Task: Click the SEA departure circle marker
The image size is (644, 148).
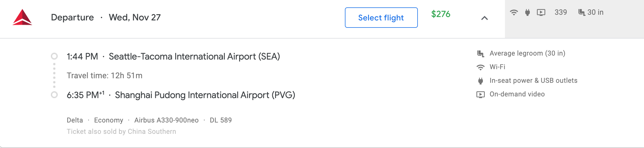Action: 54,56
